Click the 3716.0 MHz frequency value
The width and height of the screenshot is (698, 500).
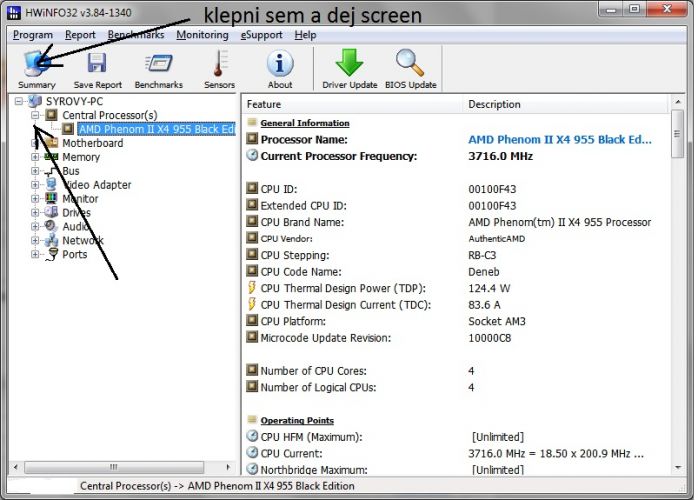(x=500, y=156)
